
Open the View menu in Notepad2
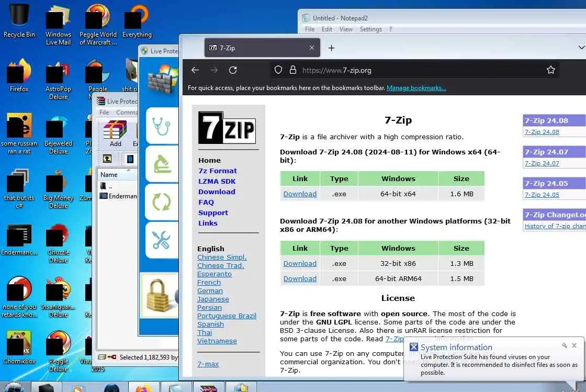point(346,29)
